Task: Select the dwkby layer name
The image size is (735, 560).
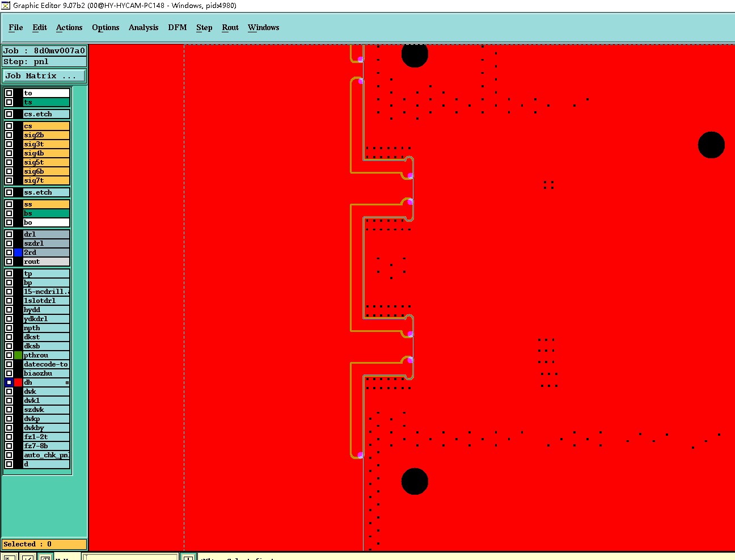Action: [47, 428]
